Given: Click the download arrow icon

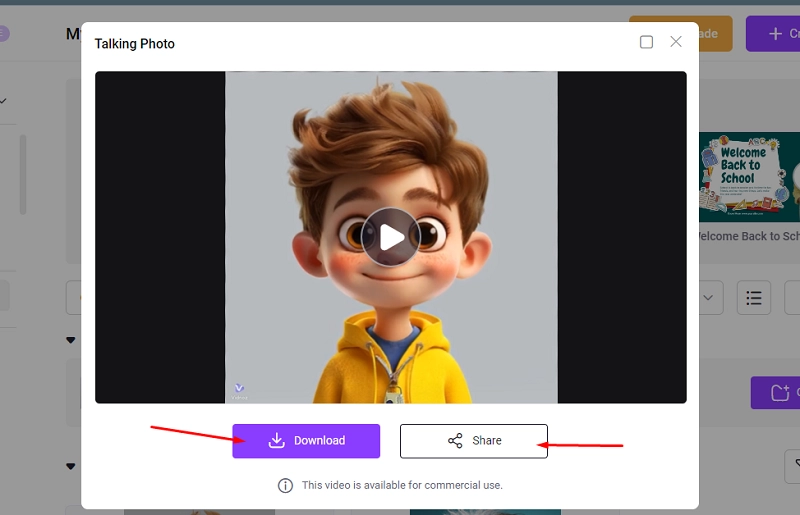Looking at the screenshot, I should point(277,441).
